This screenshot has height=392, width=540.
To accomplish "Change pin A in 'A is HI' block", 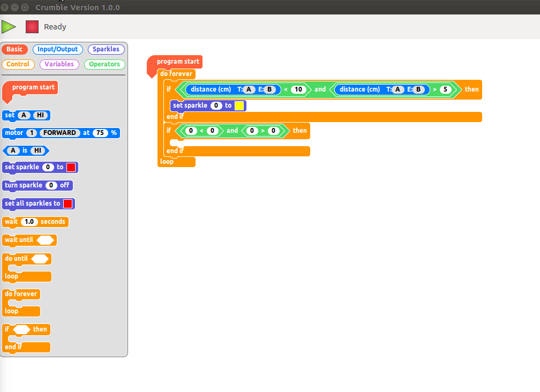I will click(x=13, y=150).
